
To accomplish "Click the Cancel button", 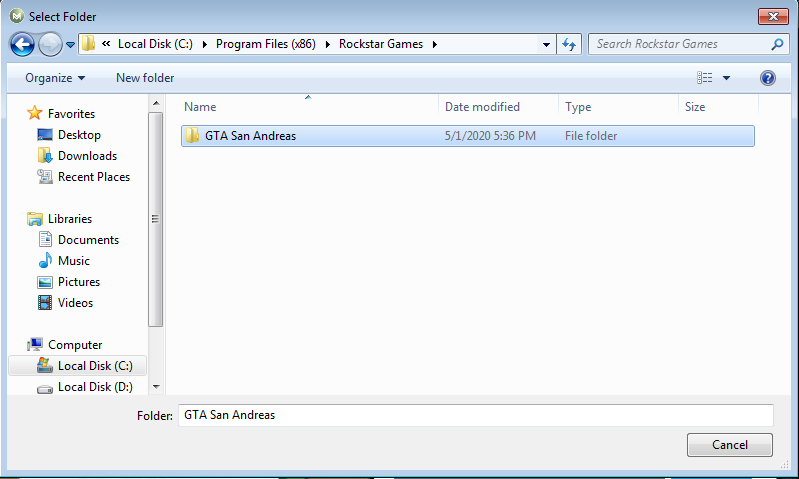I will (730, 445).
